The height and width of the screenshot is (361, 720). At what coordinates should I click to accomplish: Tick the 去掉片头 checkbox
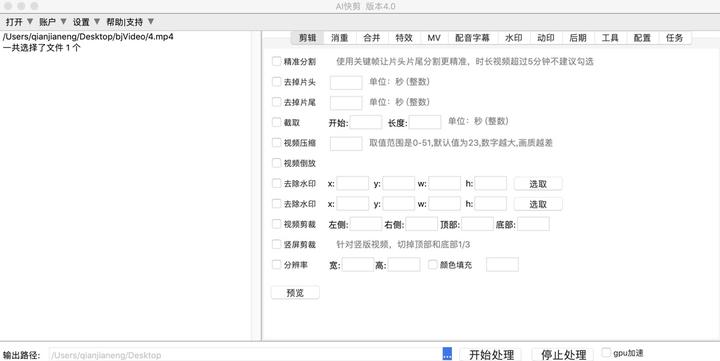tap(276, 82)
